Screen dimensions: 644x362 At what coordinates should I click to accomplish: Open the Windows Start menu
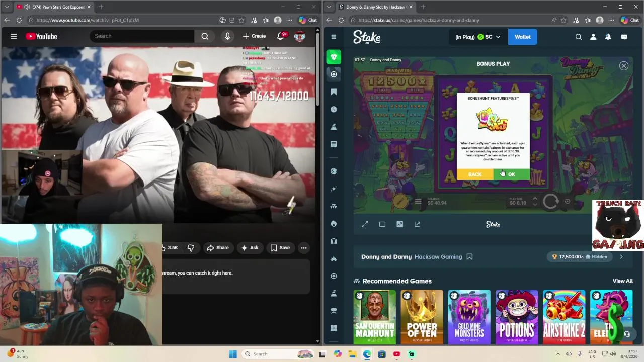point(233,354)
